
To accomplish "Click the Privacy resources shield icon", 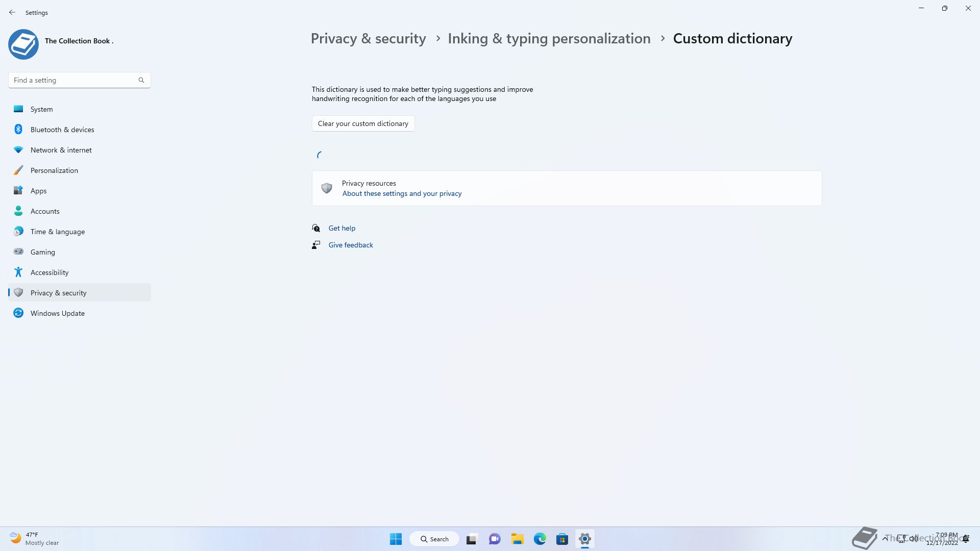I will (327, 188).
